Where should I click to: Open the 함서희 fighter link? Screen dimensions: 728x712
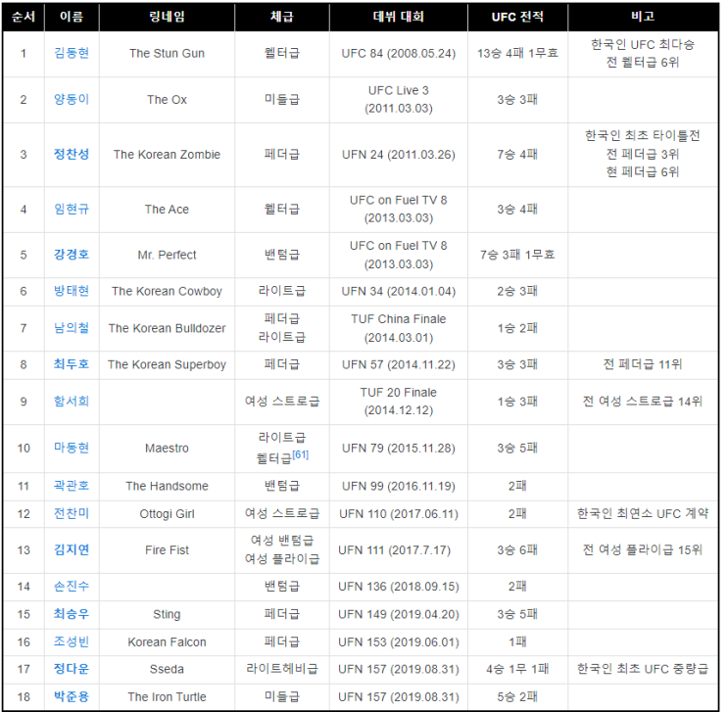click(x=72, y=401)
